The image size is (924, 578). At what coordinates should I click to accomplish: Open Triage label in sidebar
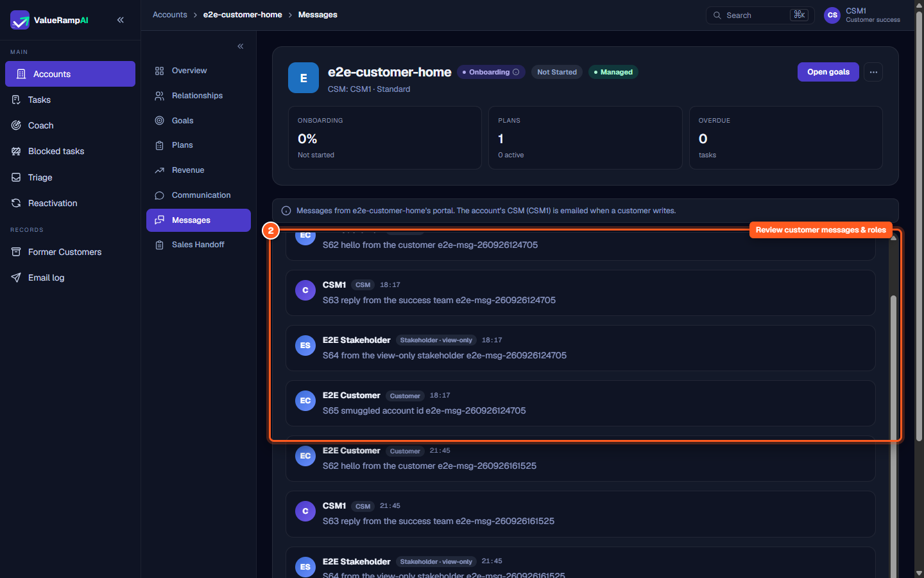coord(40,177)
